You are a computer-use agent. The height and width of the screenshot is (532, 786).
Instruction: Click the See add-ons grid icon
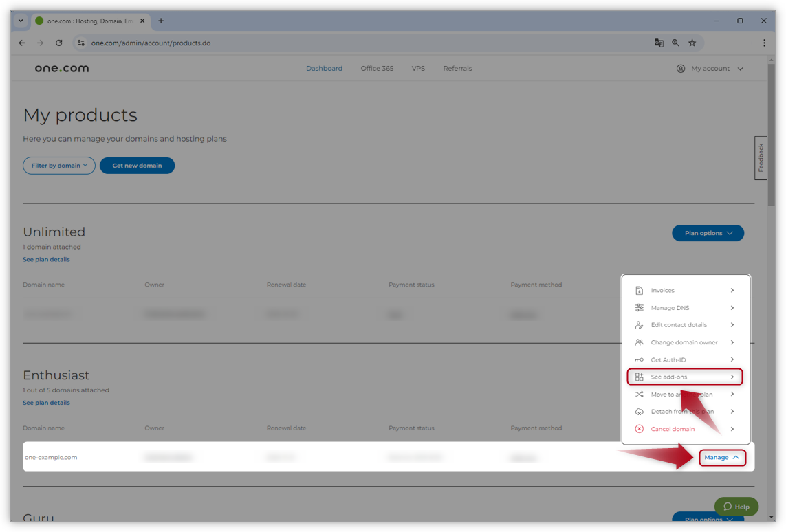pyautogui.click(x=639, y=377)
